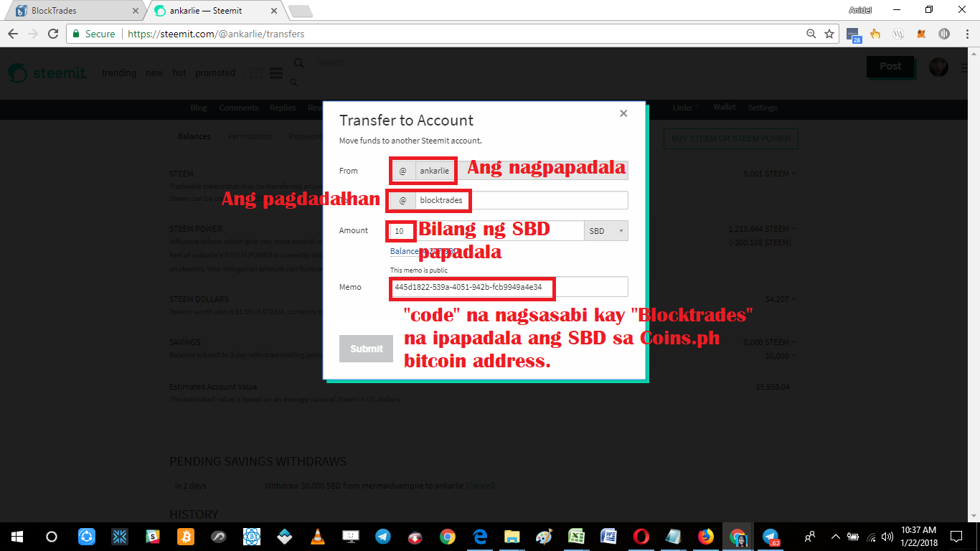Click the browser Back arrow

pyautogui.click(x=13, y=34)
